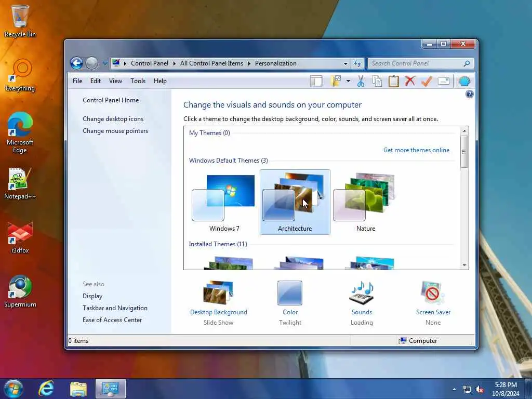Select the Recycle Bin desktop icon
532x399 pixels.
click(x=20, y=21)
